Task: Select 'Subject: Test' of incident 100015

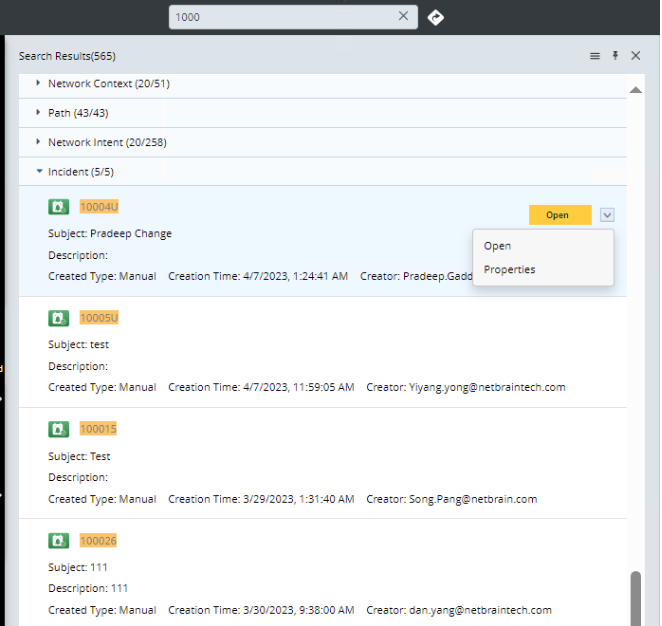Action: (79, 456)
